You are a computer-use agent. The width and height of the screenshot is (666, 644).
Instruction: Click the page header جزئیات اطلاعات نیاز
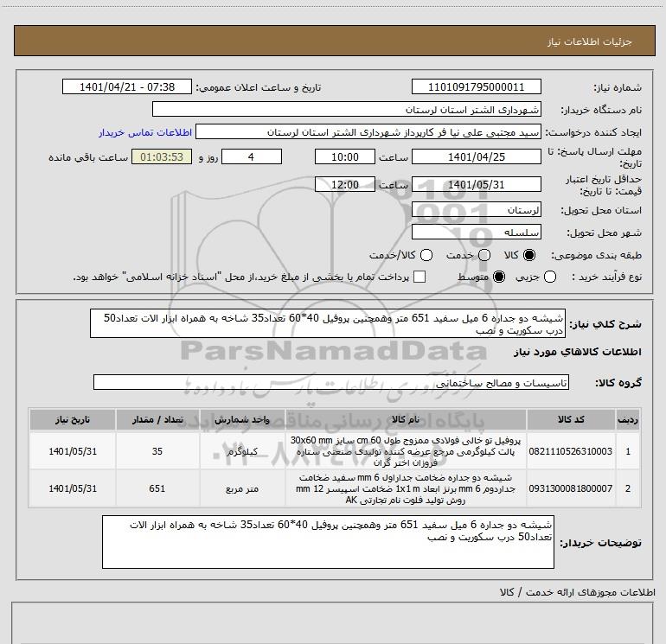pos(590,41)
